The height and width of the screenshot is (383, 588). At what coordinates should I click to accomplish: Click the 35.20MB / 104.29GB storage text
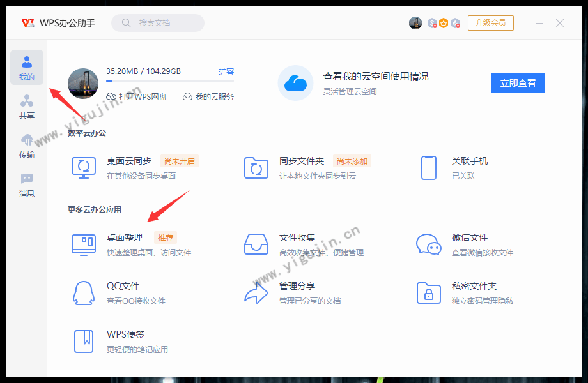coord(144,71)
